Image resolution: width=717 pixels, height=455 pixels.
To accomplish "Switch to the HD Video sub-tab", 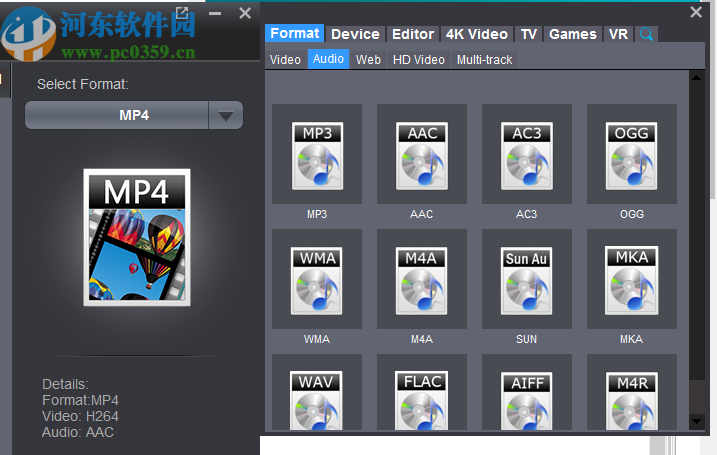I will pos(418,60).
